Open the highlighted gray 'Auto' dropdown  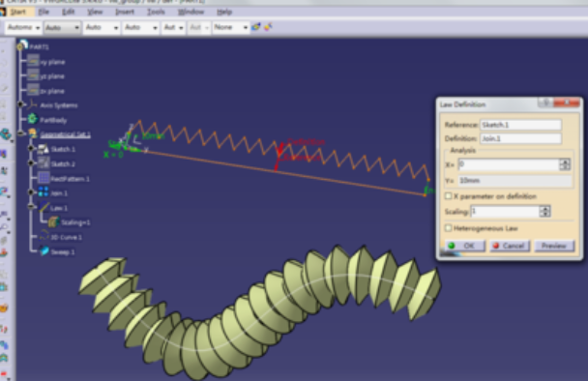pyautogui.click(x=62, y=27)
